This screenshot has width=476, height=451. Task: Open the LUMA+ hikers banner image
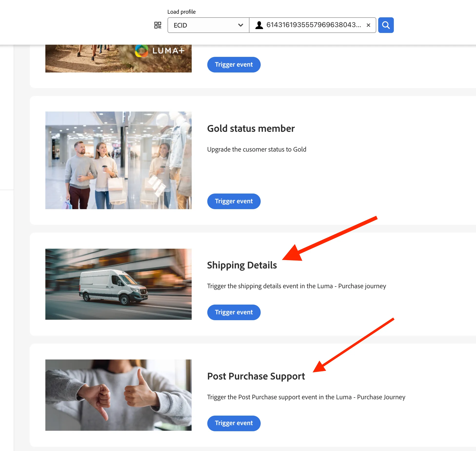point(119,59)
